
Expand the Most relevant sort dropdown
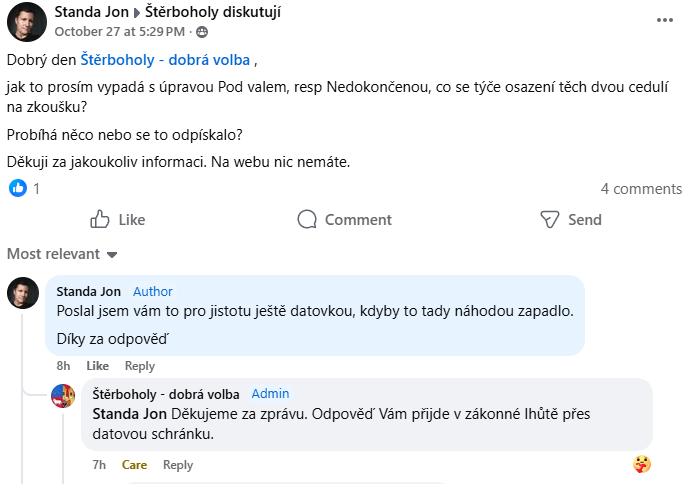[62, 254]
